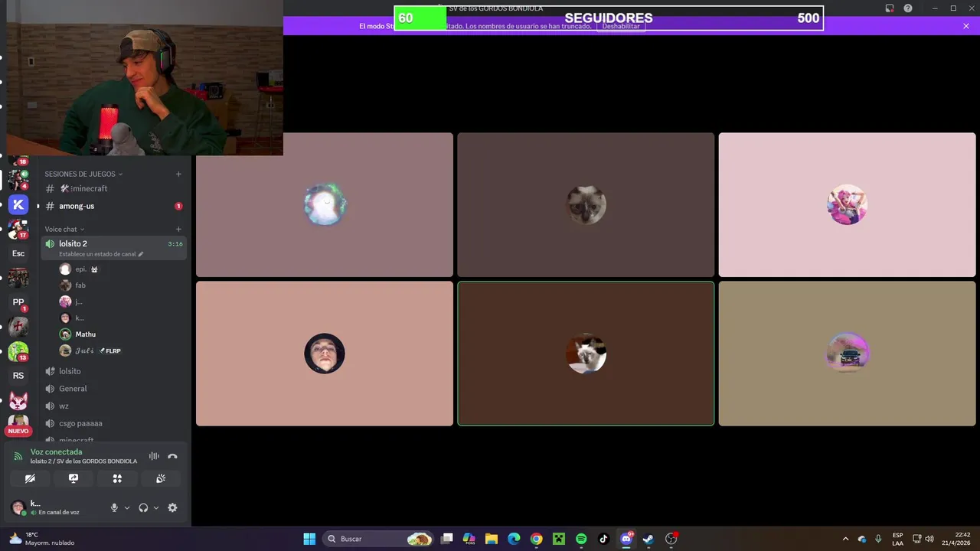980x551 pixels.
Task: Focus the speaking cat tile with green border
Action: pos(586,354)
